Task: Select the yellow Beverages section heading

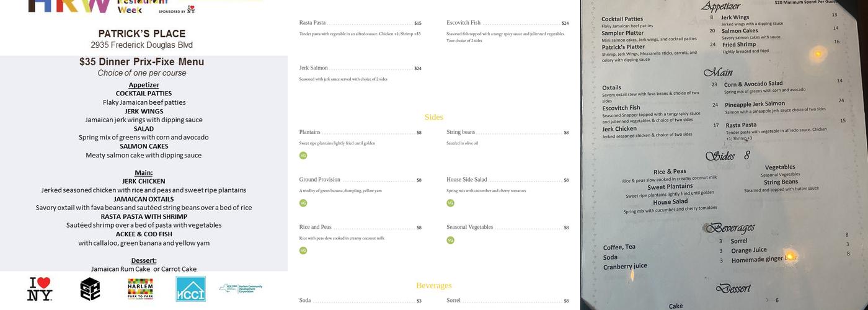Action: [x=433, y=286]
